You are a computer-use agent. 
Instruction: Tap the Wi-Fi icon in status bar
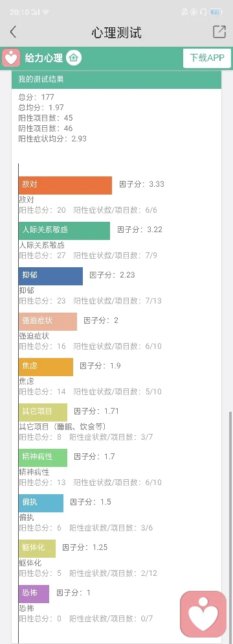45,12
